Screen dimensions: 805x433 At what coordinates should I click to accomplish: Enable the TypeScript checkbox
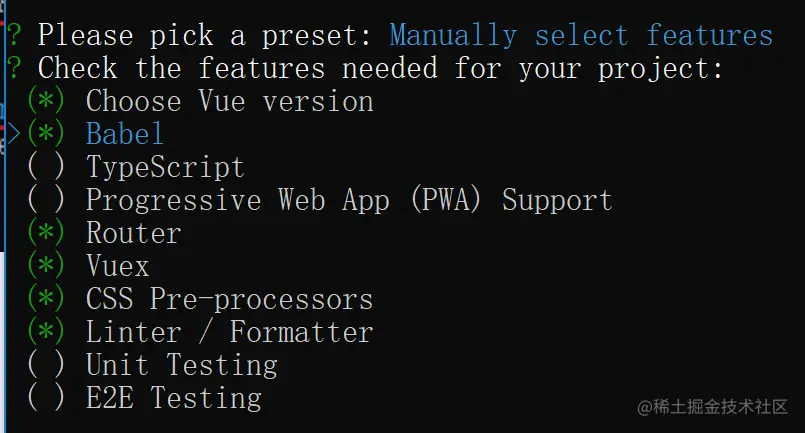pyautogui.click(x=46, y=167)
